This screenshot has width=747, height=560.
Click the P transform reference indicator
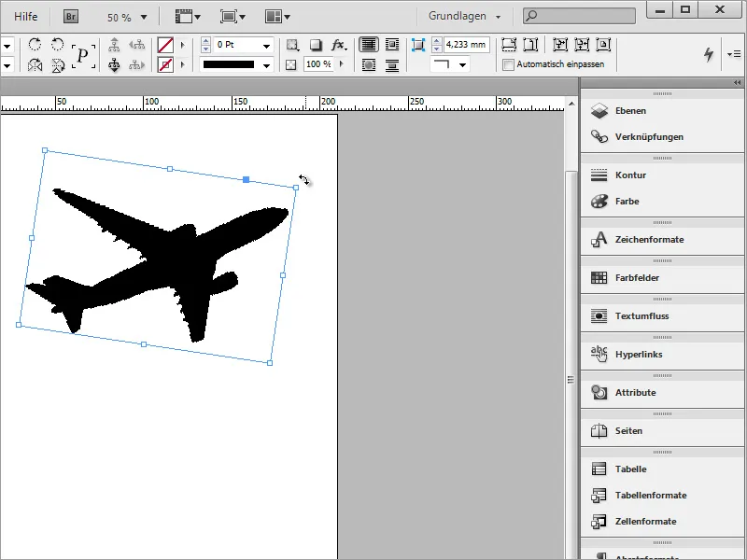(83, 56)
